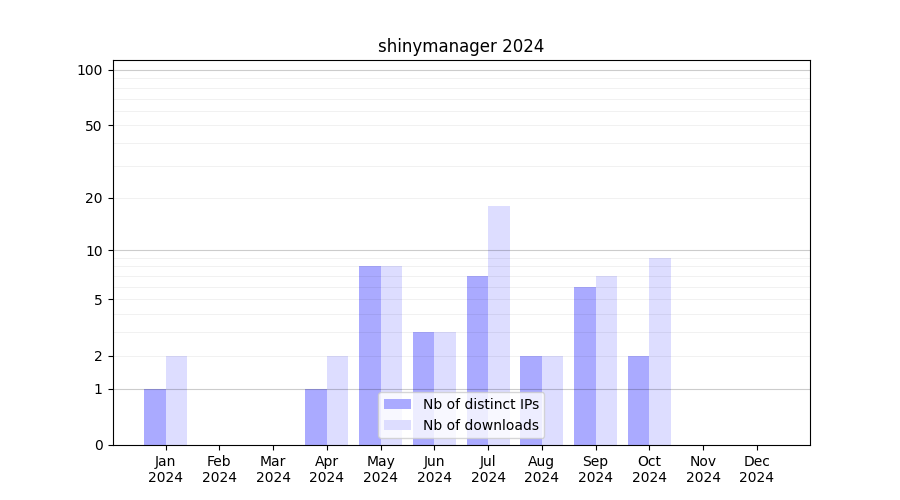Click the January downloads bar
This screenshot has width=900, height=500.
(x=176, y=400)
